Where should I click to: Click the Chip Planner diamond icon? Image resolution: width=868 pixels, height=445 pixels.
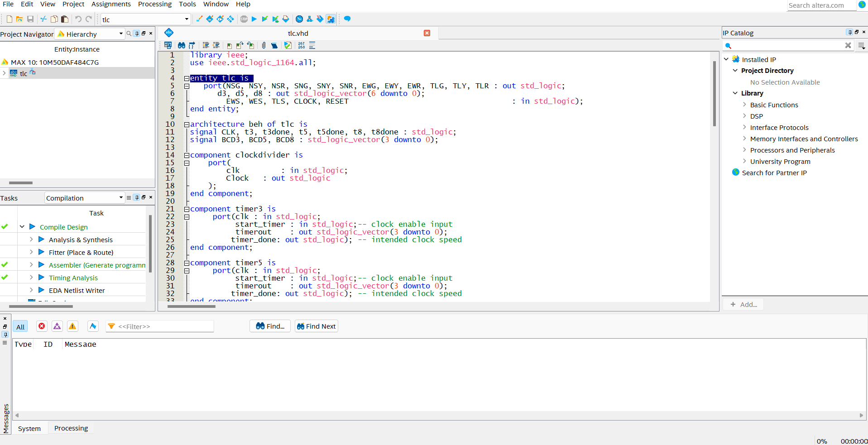(x=230, y=19)
